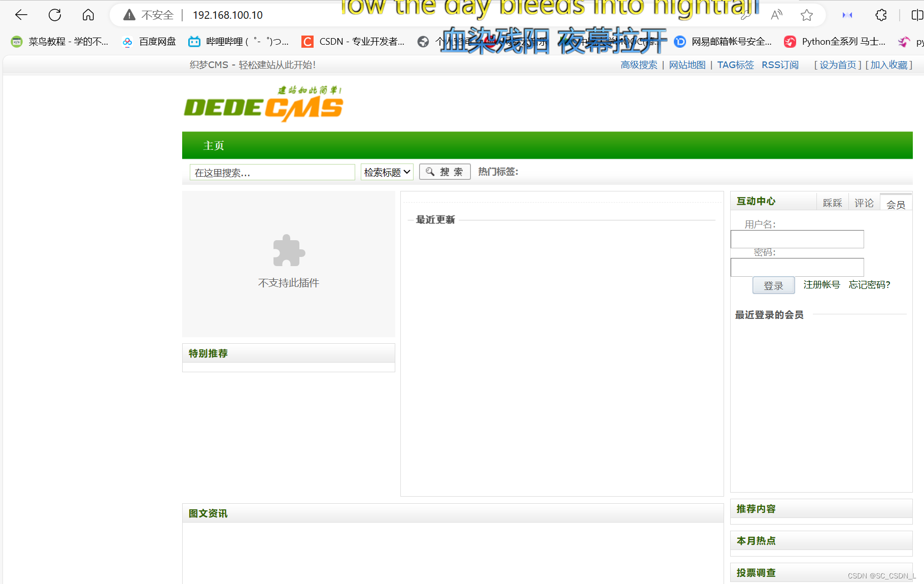Click the address bar URL 192.168.100.10
Viewport: 924px width, 584px height.
[x=228, y=15]
